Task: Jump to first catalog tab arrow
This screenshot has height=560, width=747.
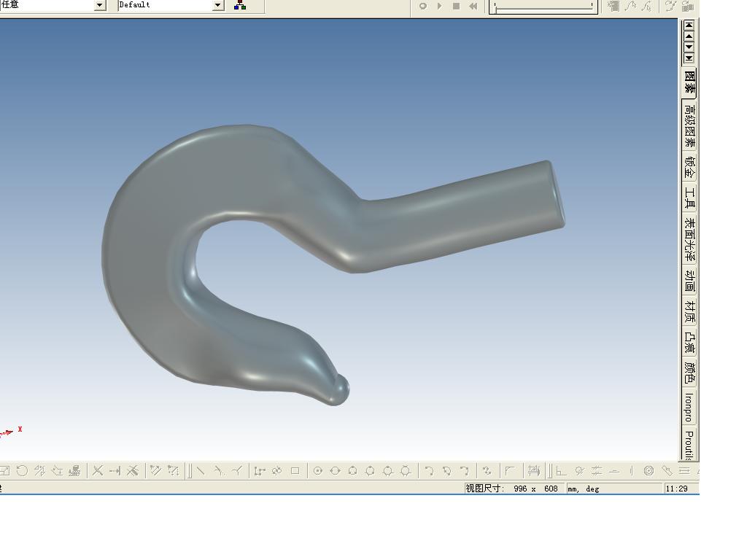Action: tap(689, 26)
